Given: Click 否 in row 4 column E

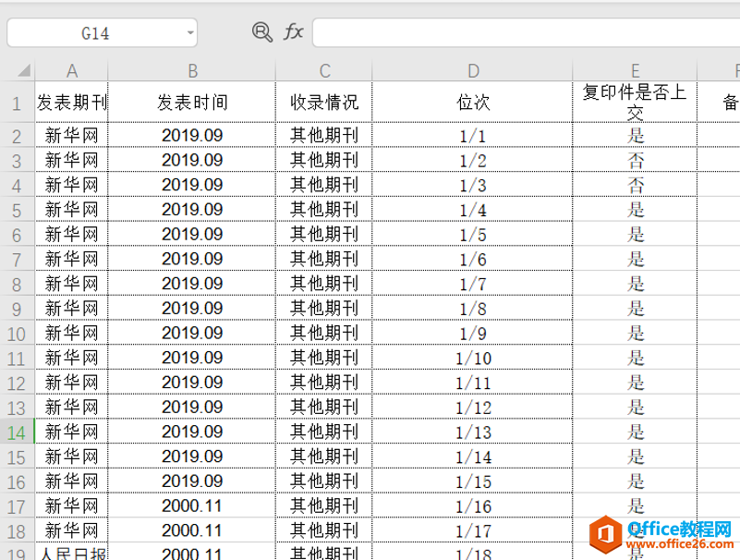Looking at the screenshot, I should pyautogui.click(x=636, y=185).
